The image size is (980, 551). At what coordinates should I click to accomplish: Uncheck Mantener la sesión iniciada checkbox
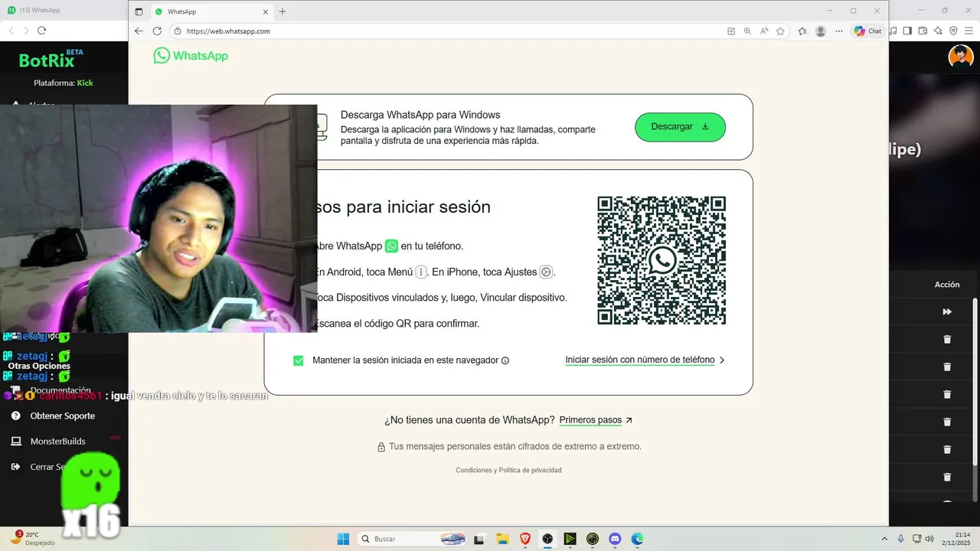pos(299,360)
